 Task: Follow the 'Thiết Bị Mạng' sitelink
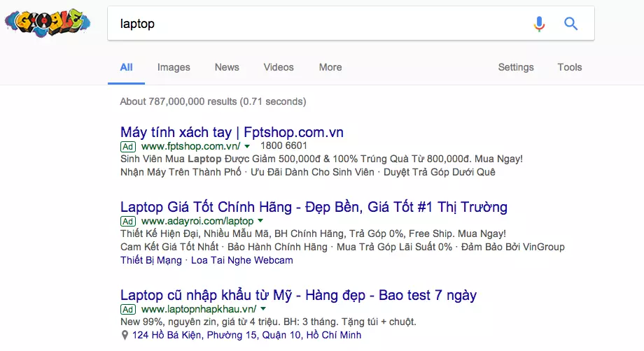pyautogui.click(x=151, y=260)
